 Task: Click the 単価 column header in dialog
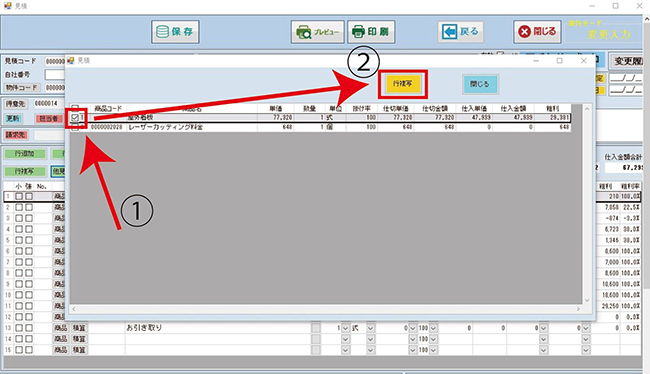tap(275, 109)
